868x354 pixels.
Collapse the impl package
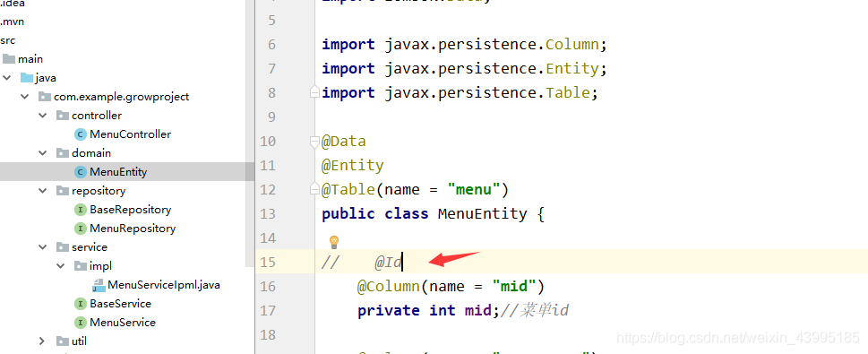click(60, 266)
